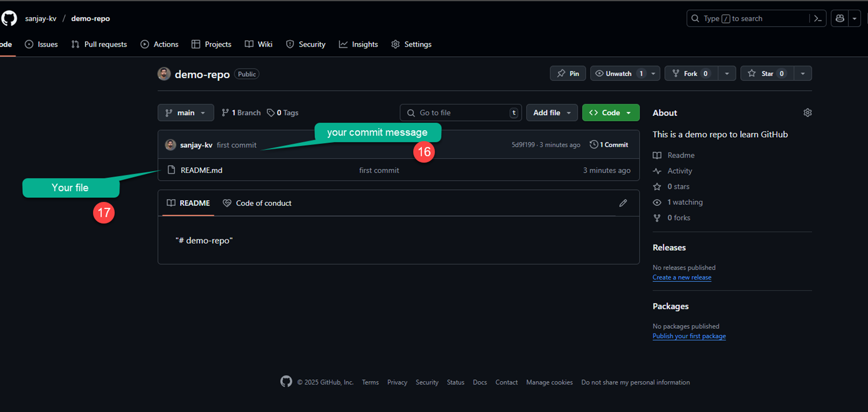Open the command palette terminal icon
The width and height of the screenshot is (868, 412).
817,18
